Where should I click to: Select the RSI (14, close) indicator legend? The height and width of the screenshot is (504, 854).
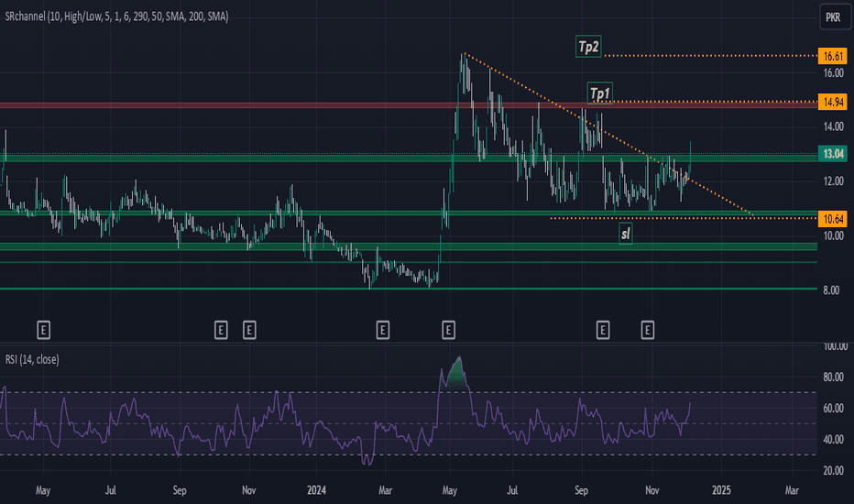tap(32, 359)
